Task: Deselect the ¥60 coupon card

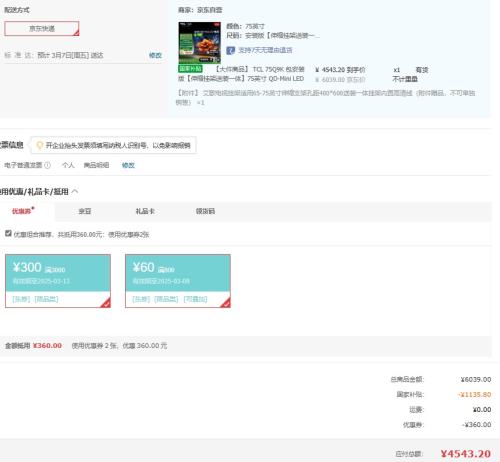Action: tap(178, 281)
